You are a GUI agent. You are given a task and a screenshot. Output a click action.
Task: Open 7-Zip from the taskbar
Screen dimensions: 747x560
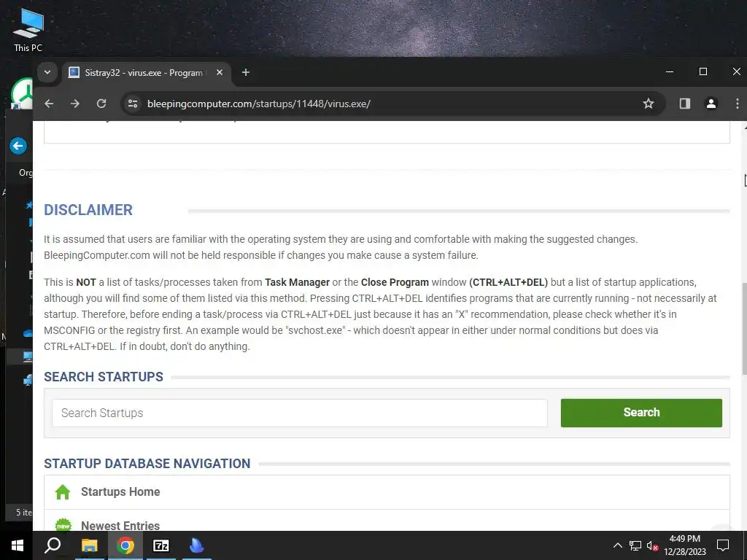161,545
